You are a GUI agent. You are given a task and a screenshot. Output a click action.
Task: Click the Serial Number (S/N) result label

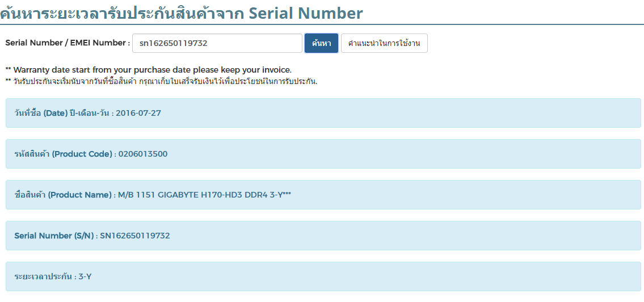pos(54,236)
